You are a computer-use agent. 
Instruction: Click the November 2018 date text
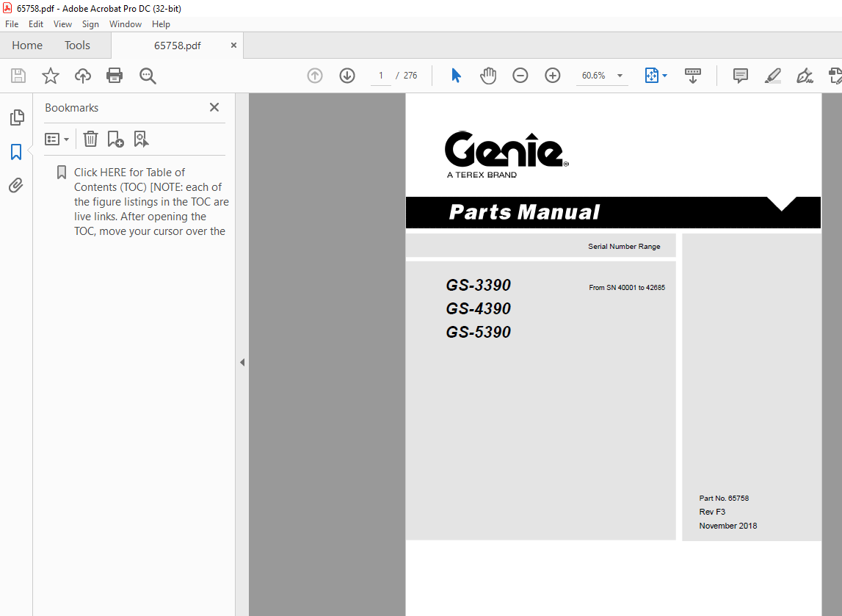728,526
